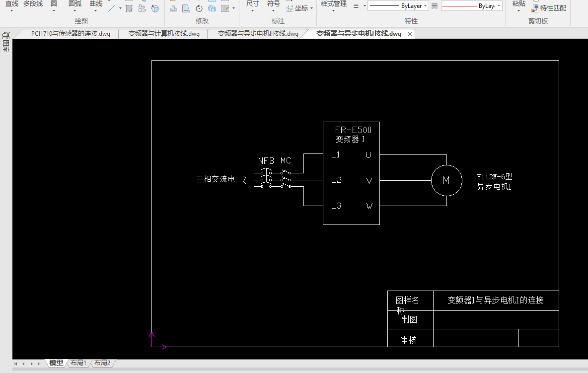588x373 pixels.
Task: Click the match properties brush icon
Action: 534,8
